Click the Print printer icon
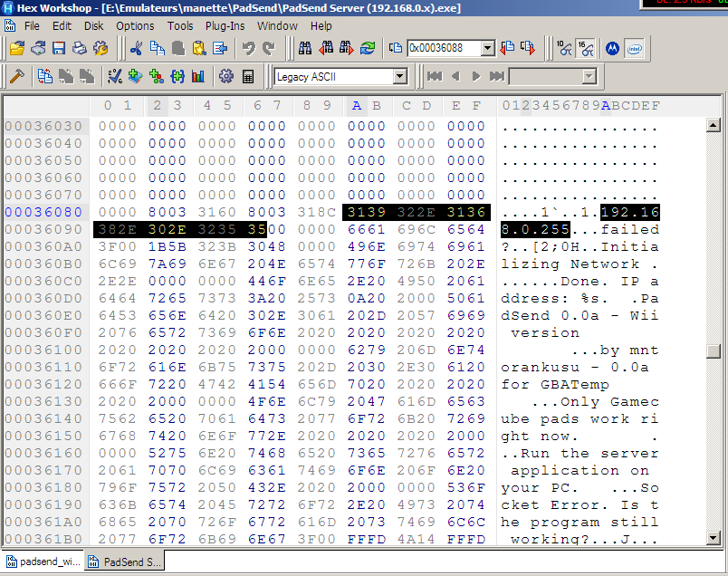Image resolution: width=728 pixels, height=576 pixels. (79, 48)
